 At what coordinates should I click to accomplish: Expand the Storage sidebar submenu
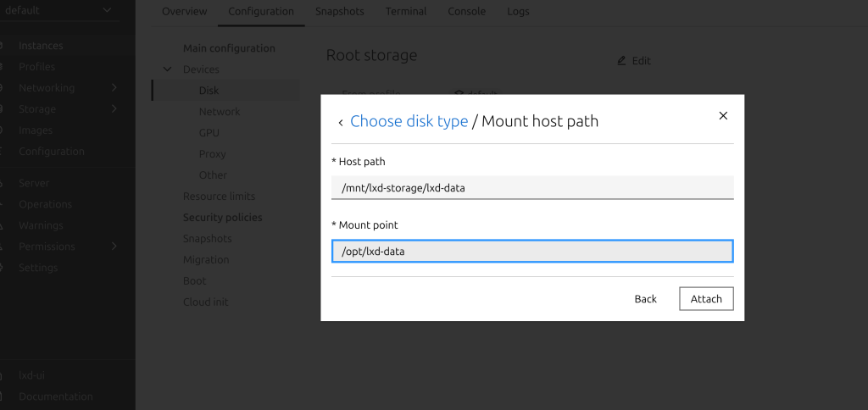114,109
